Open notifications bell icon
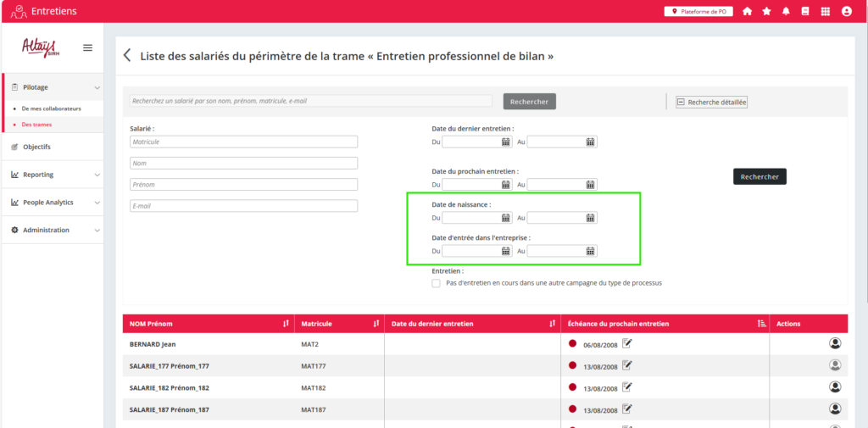The height and width of the screenshot is (428, 868). [786, 12]
